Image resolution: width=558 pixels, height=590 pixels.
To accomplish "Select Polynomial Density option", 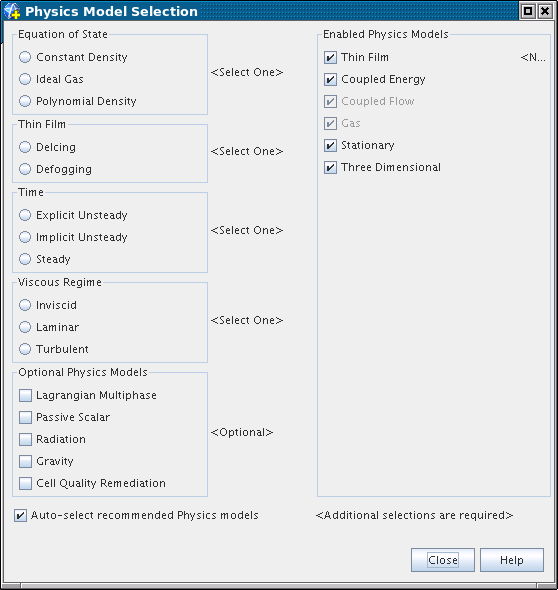I will click(25, 101).
